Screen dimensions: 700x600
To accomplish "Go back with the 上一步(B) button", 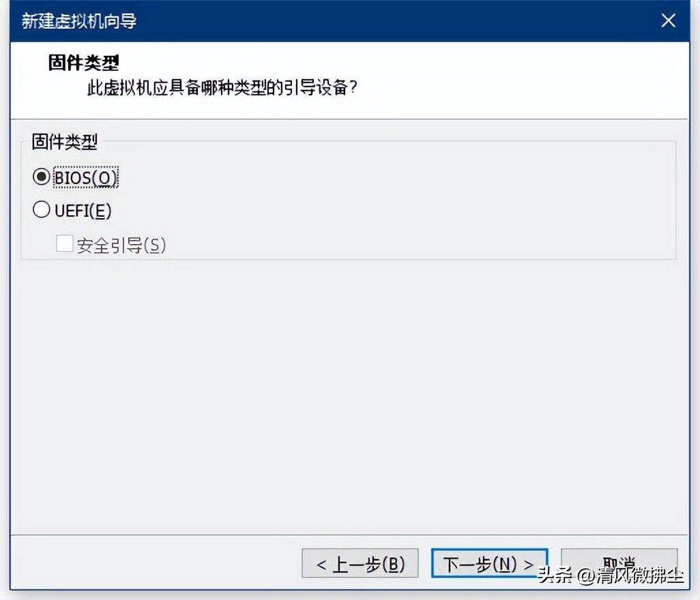I will [360, 563].
